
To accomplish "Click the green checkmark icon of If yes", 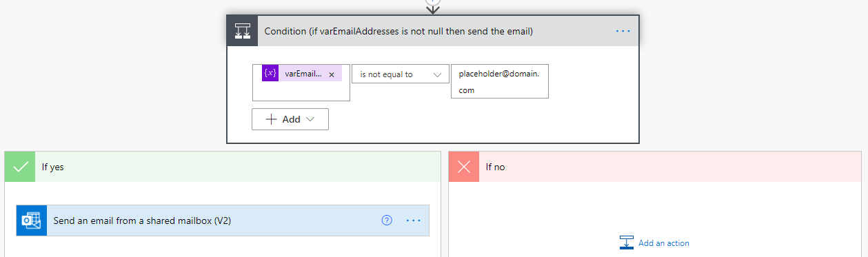I will (19, 167).
